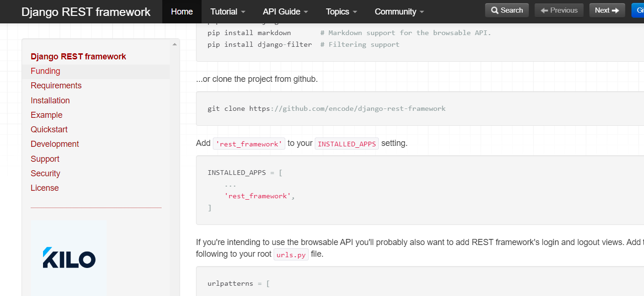Click the 'pip install markdown' code line

(349, 33)
